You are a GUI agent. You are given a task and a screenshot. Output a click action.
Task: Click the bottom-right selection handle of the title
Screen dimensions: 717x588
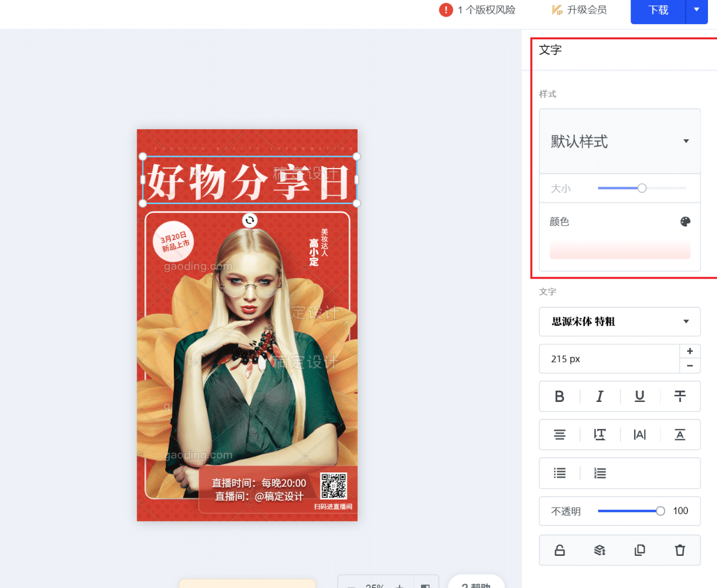357,204
